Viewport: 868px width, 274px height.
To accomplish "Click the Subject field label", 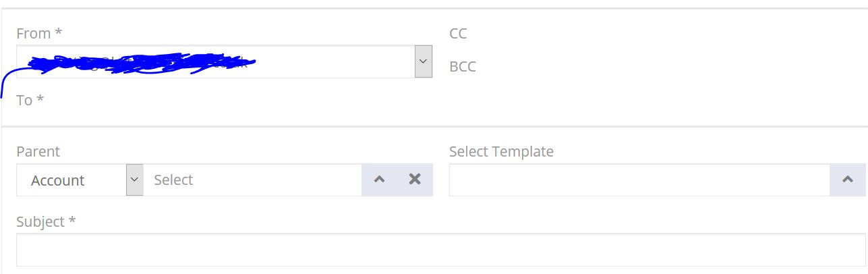I will coord(40,221).
